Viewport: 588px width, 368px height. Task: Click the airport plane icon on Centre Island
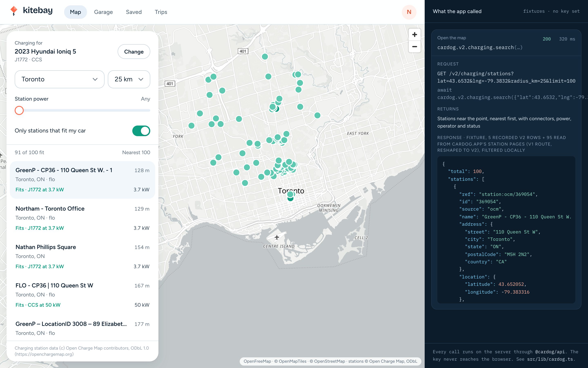277,237
